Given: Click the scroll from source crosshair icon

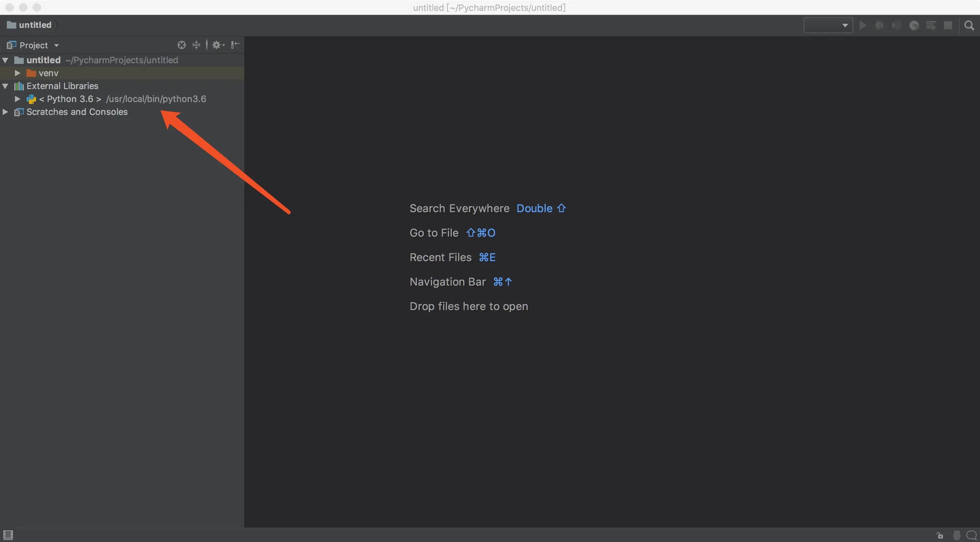Looking at the screenshot, I should pos(181,45).
